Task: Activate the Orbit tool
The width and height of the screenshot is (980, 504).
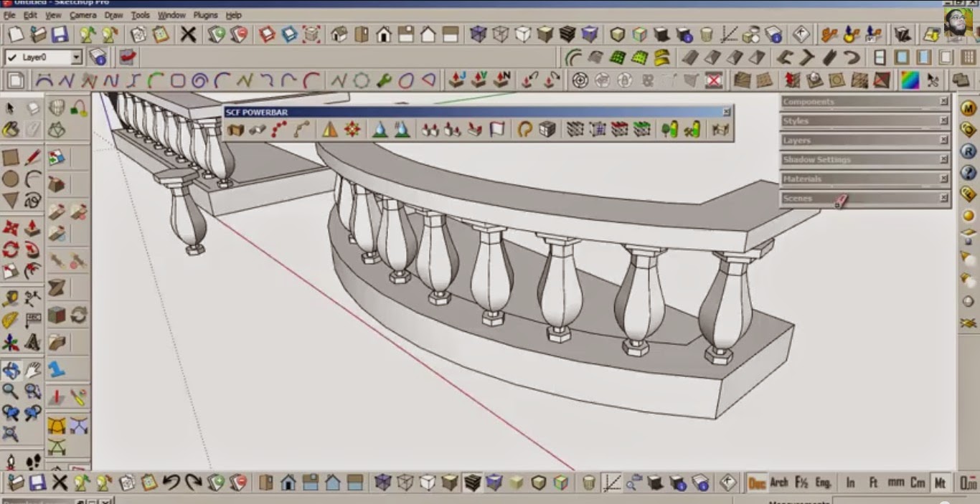Action: (10, 370)
